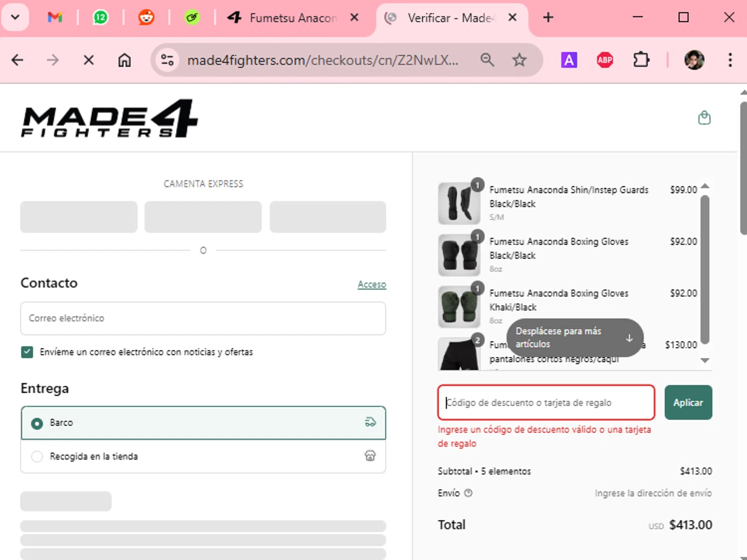Click the $99.00 price
The image size is (747, 560).
pos(683,190)
